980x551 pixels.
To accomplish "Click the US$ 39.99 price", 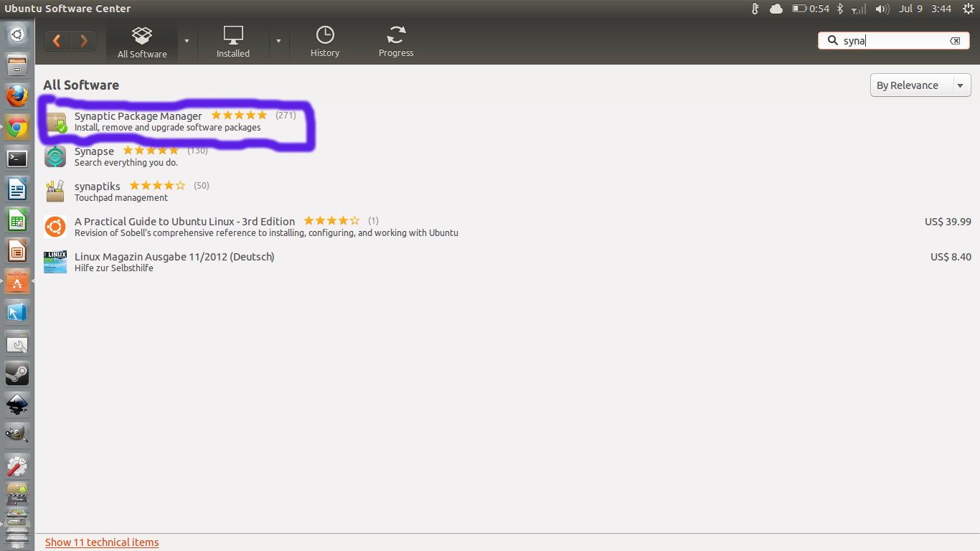I will click(x=948, y=222).
